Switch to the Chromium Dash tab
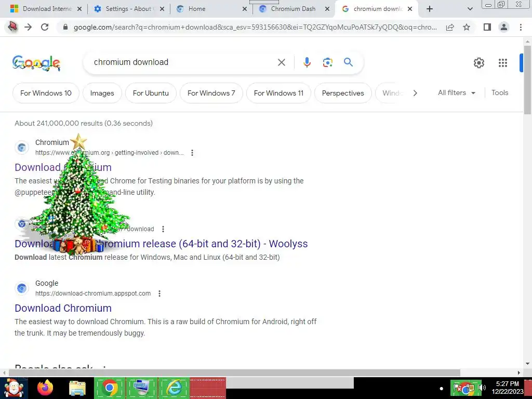 click(x=293, y=9)
